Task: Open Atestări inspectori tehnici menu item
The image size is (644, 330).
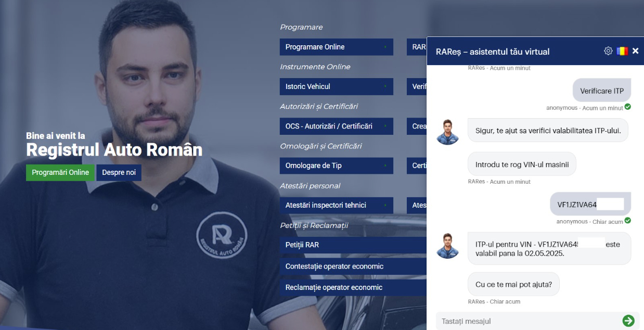Action: (x=337, y=205)
